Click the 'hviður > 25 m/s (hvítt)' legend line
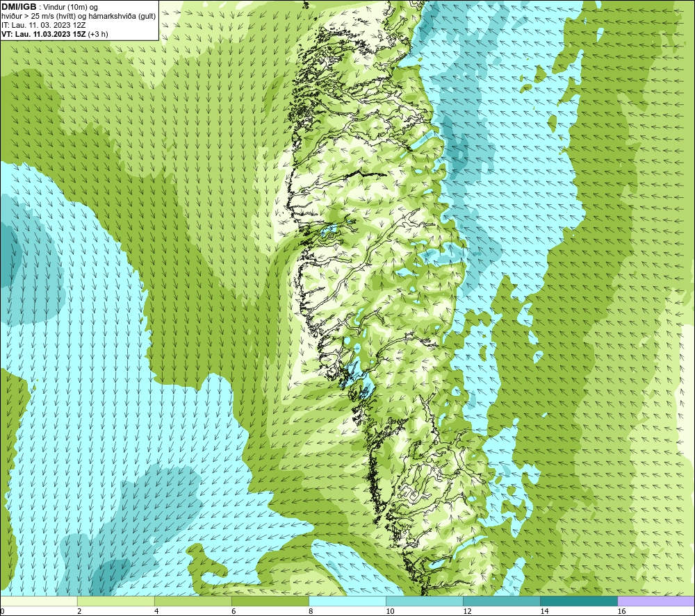 (79, 16)
